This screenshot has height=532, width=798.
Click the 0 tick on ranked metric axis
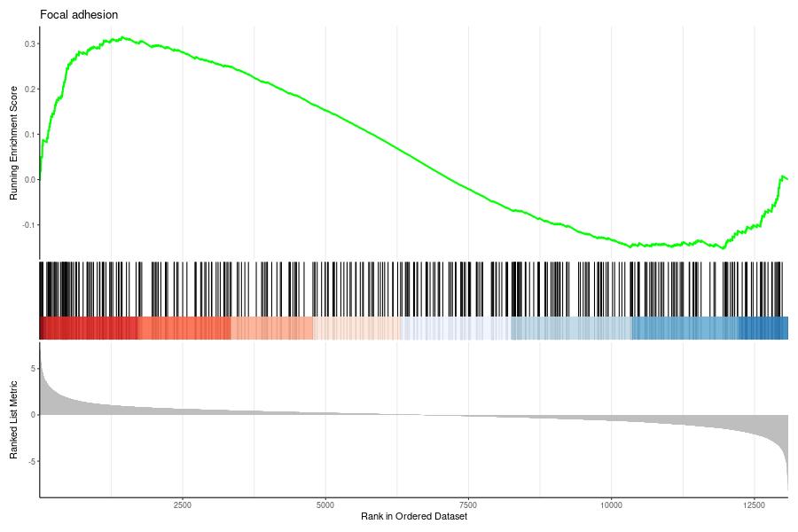click(x=33, y=415)
